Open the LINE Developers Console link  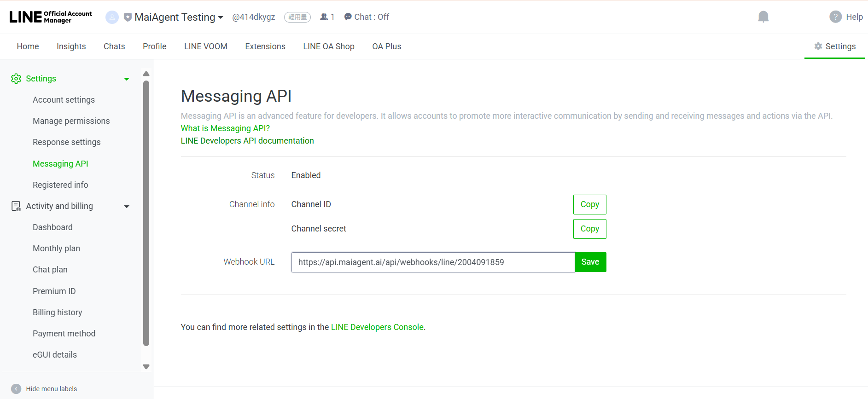377,327
